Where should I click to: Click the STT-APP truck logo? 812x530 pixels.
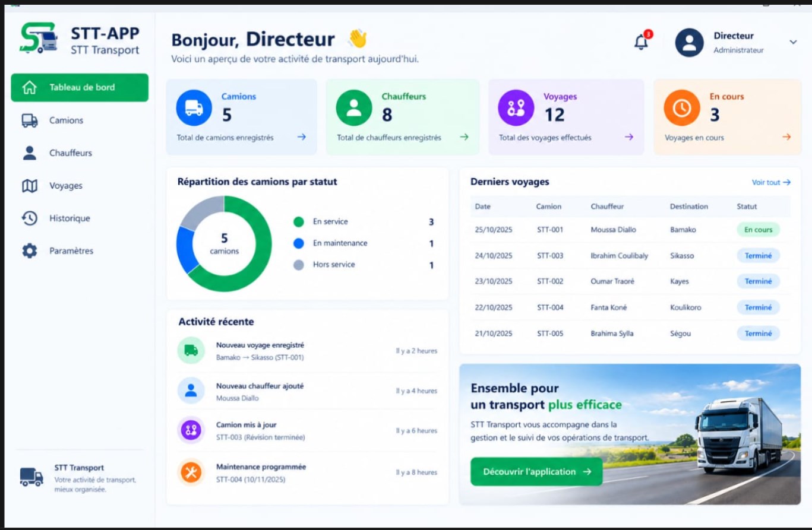[39, 39]
